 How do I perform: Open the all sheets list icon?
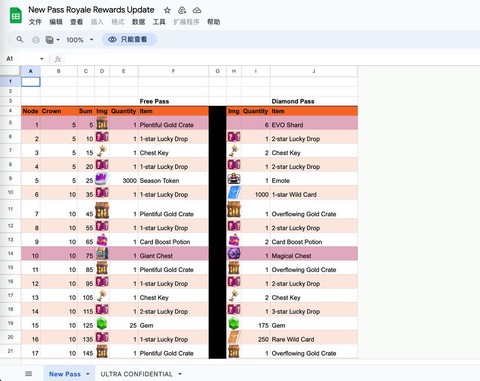[x=29, y=374]
